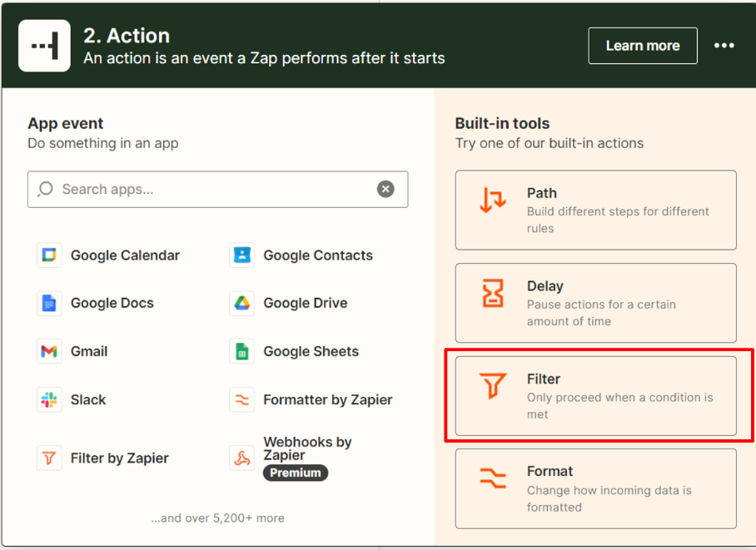756x550 pixels.
Task: Click the Google Calendar app icon
Action: pyautogui.click(x=49, y=255)
